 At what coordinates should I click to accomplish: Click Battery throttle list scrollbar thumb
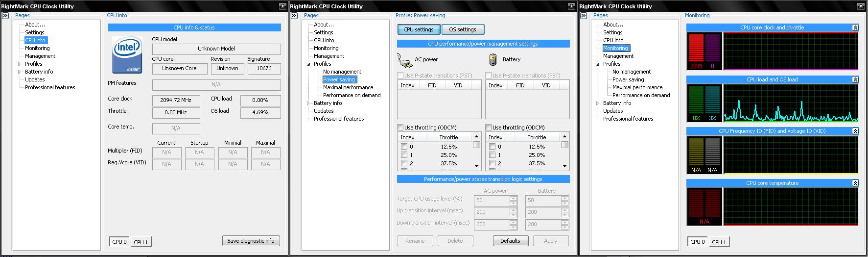tap(564, 145)
